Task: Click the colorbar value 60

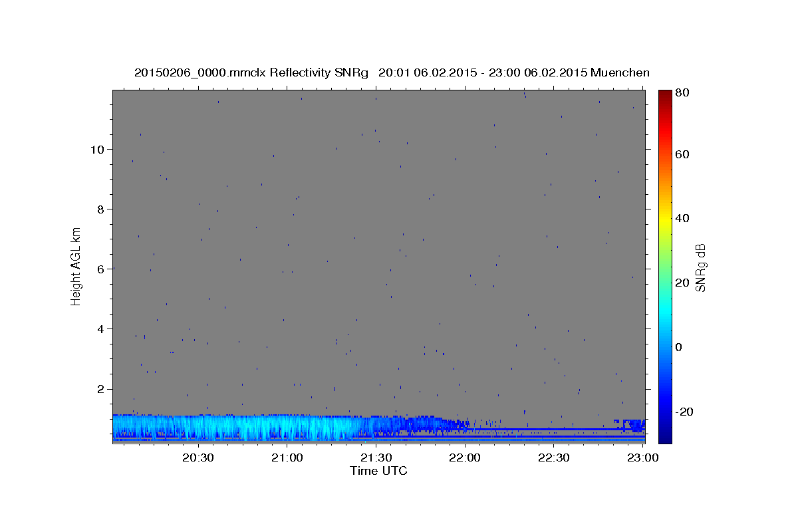Action: pos(683,154)
